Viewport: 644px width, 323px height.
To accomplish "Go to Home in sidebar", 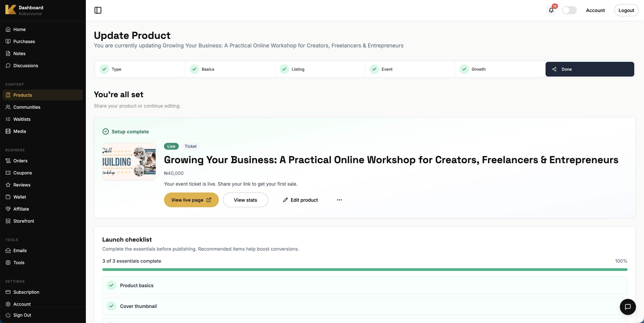I will click(x=43, y=29).
